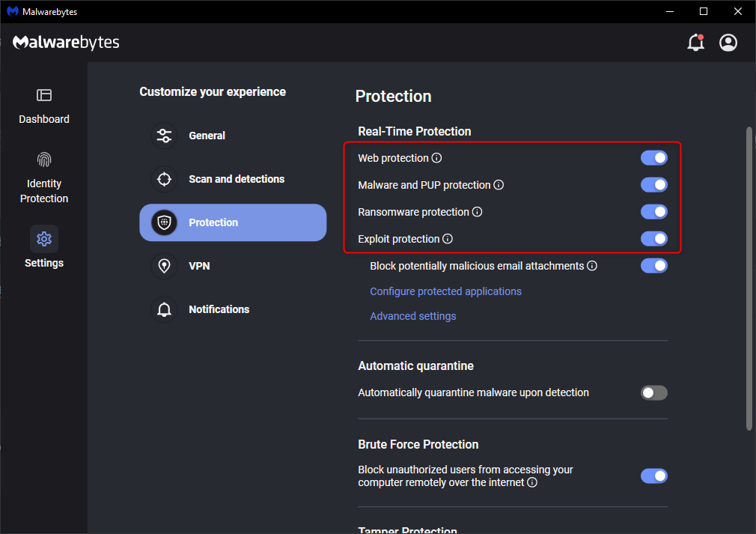Viewport: 756px width, 534px height.
Task: Click the Malwarebytes title bar app icon
Action: (13, 11)
